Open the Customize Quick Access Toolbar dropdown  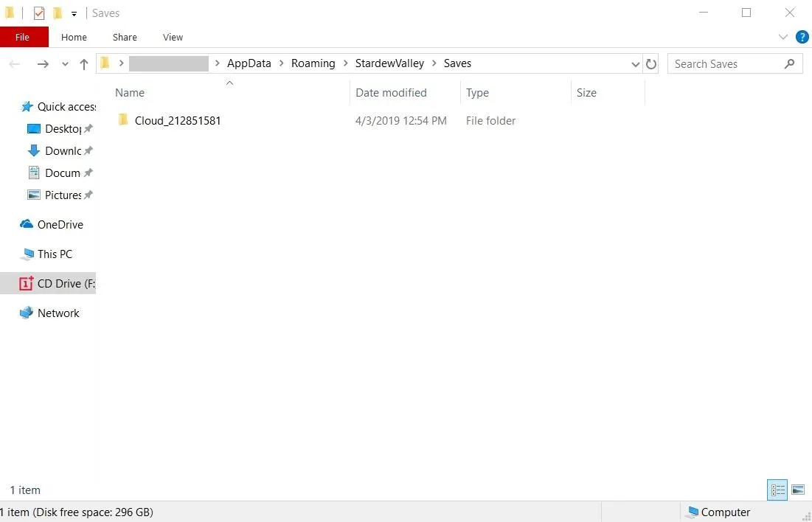(74, 14)
